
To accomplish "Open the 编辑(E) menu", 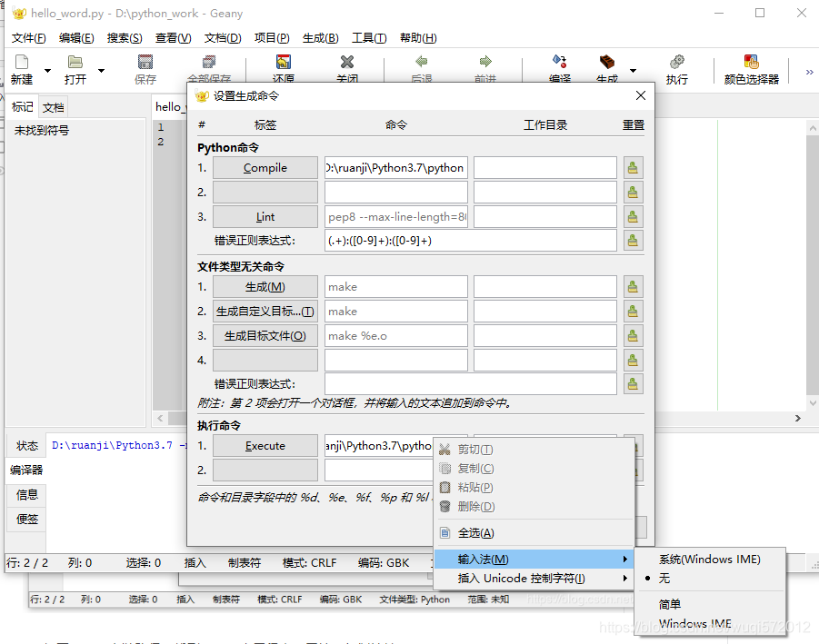I will click(x=76, y=38).
